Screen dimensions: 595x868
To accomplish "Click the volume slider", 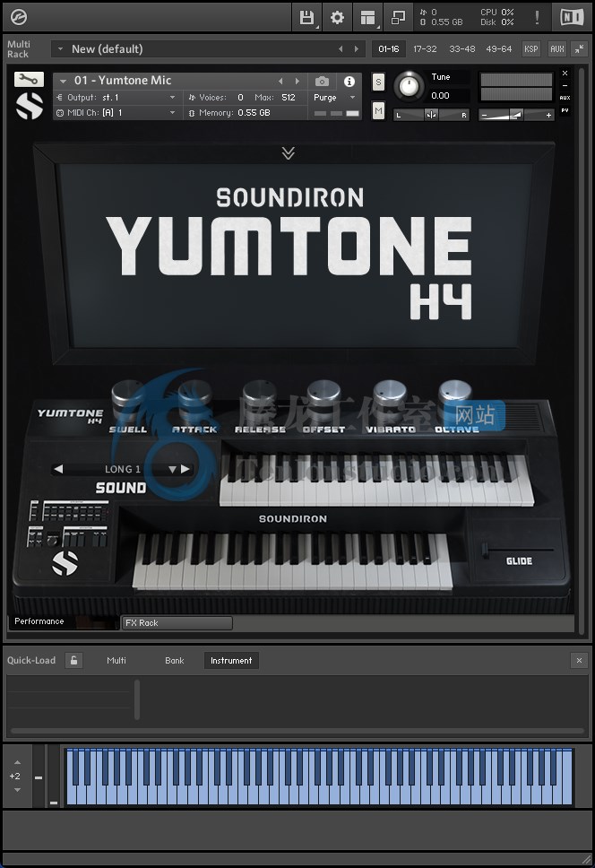I will pyautogui.click(x=515, y=115).
